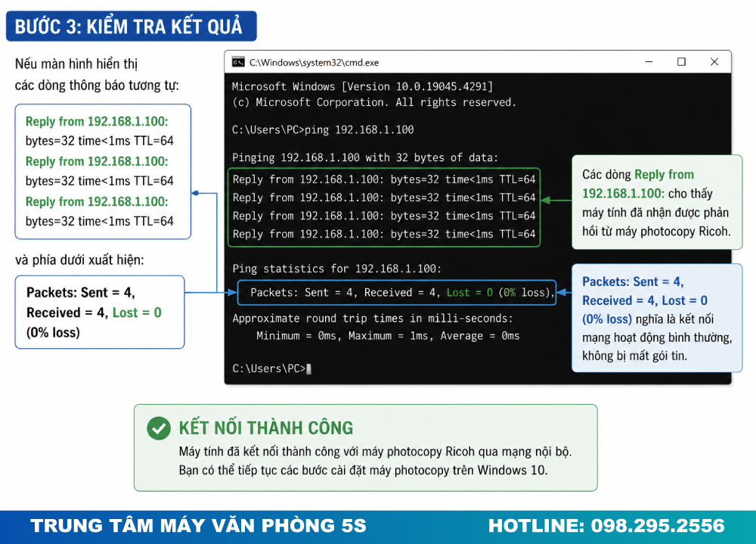756x544 pixels.
Task: Click the 'Máy tính đã kết nối thành công' sentence
Action: click(375, 452)
